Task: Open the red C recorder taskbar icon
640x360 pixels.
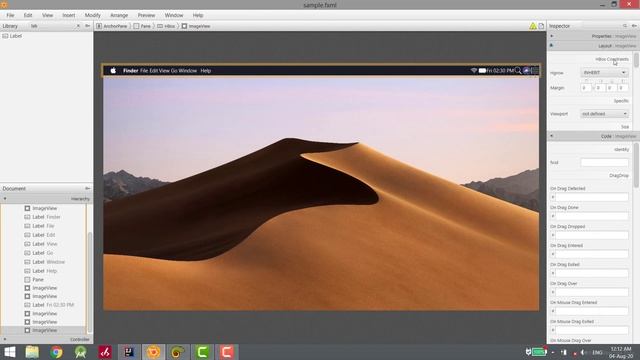Action: (x=227, y=352)
